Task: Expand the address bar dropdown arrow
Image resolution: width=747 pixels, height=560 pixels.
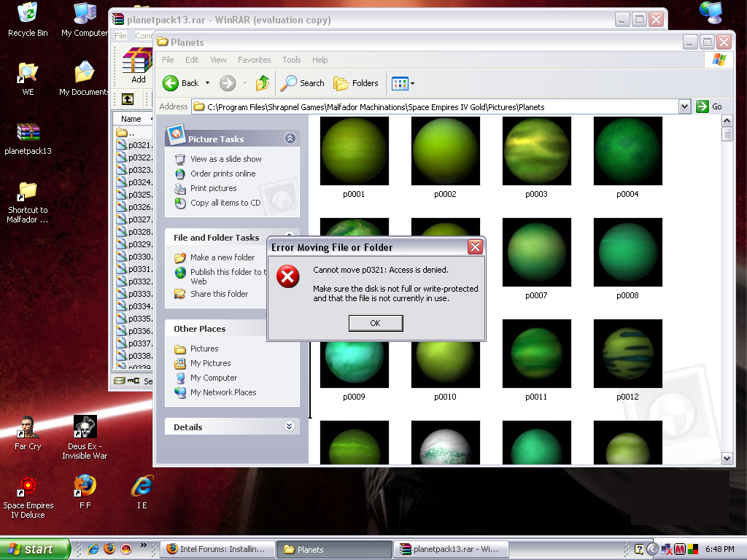Action: pyautogui.click(x=684, y=106)
